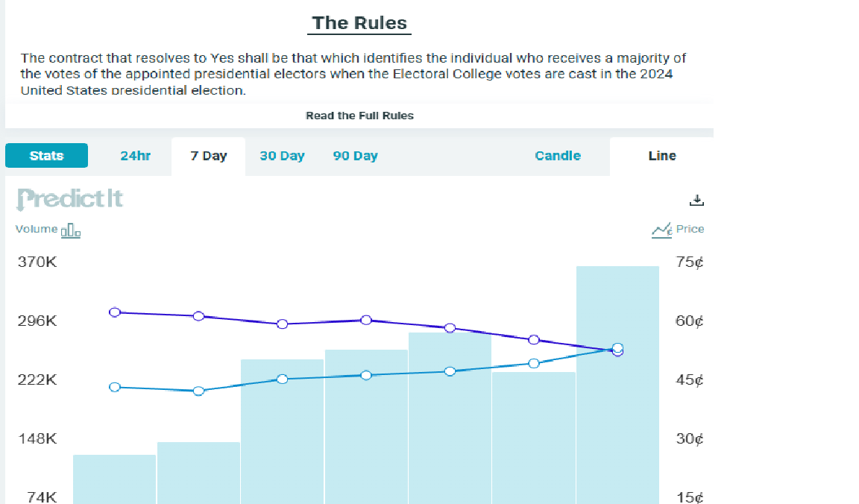Click the leftmost point on the purple line
Screen dimensions: 859x504
pos(115,312)
